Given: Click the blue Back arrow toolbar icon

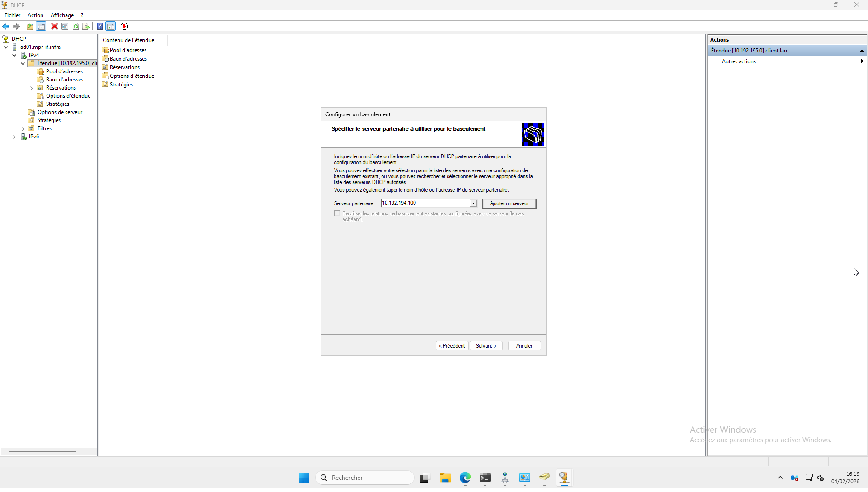Looking at the screenshot, I should tap(6, 26).
